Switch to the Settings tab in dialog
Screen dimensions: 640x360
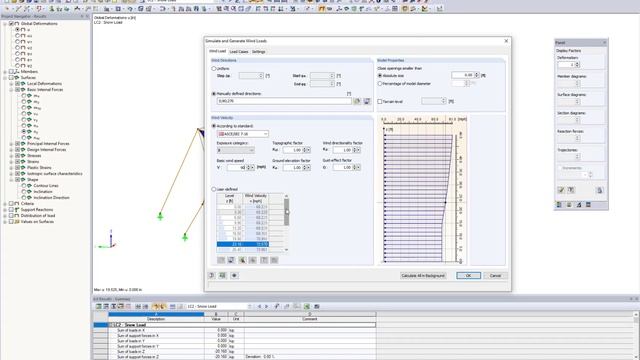point(258,52)
